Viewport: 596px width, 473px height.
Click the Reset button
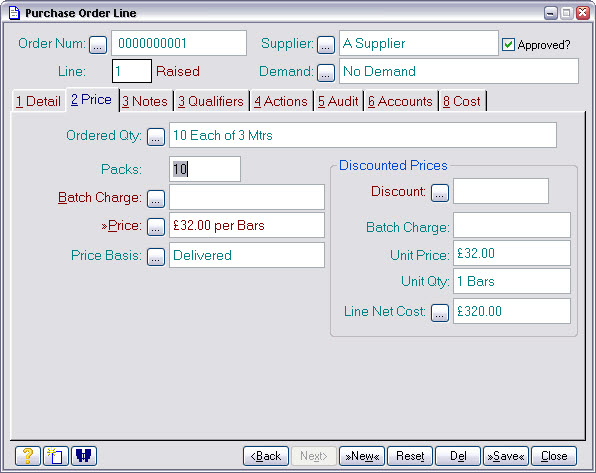tap(410, 456)
